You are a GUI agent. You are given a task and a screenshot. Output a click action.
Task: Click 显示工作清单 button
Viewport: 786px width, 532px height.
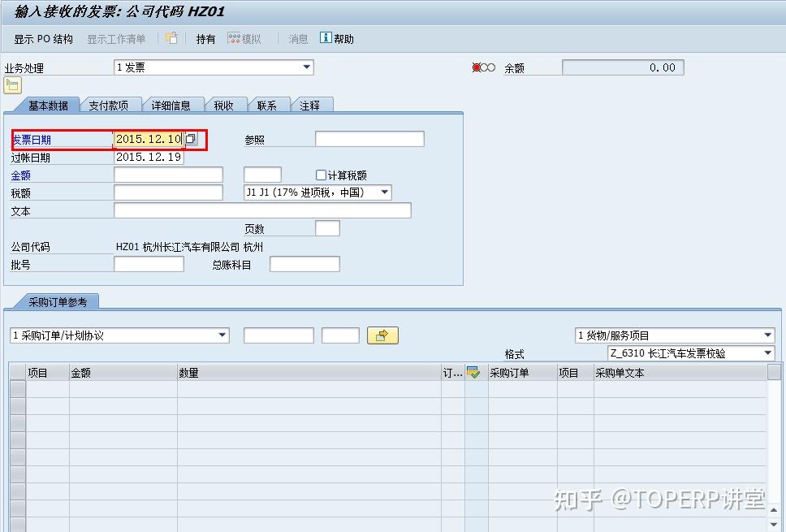[116, 39]
